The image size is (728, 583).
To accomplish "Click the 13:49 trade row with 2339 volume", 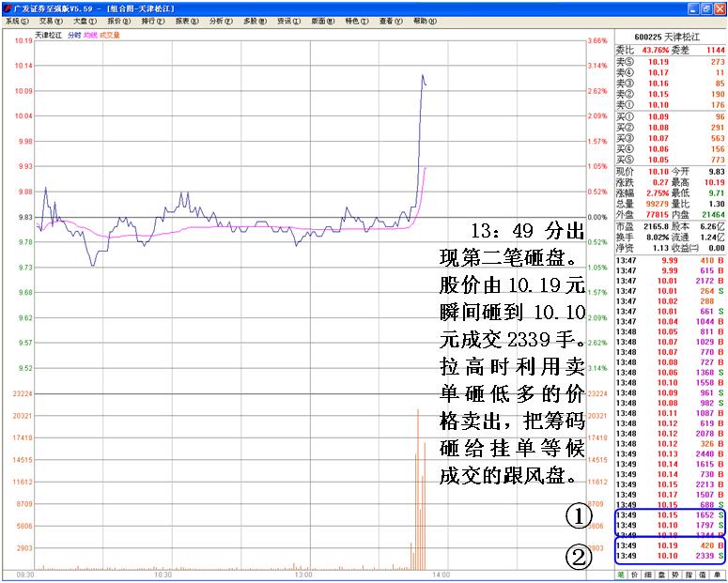I will pos(671,555).
